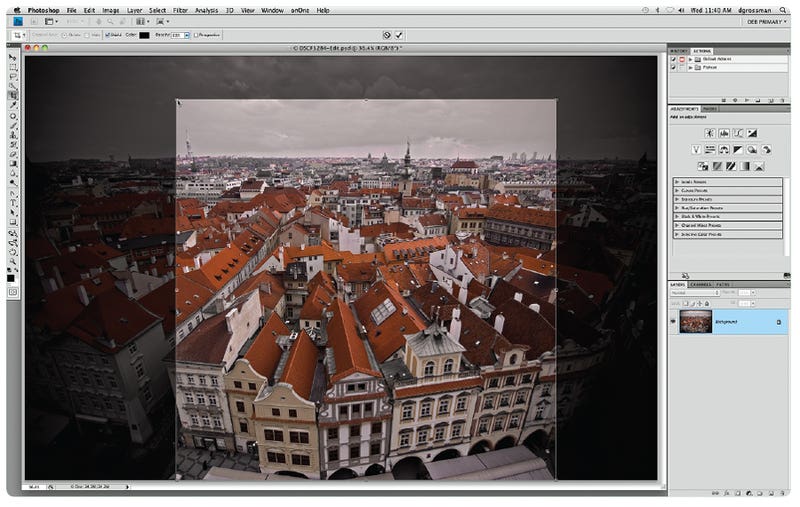Commit the crop with the checkmark button
The height and width of the screenshot is (507, 800).
[399, 35]
